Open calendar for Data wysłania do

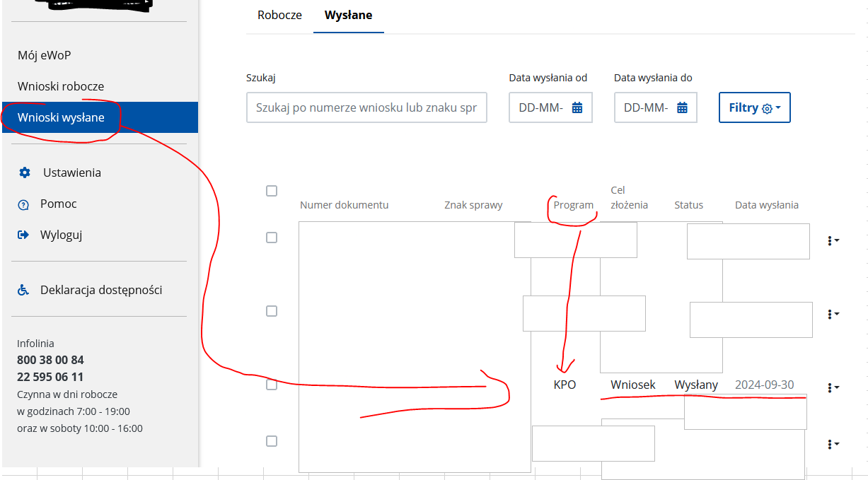click(x=682, y=107)
